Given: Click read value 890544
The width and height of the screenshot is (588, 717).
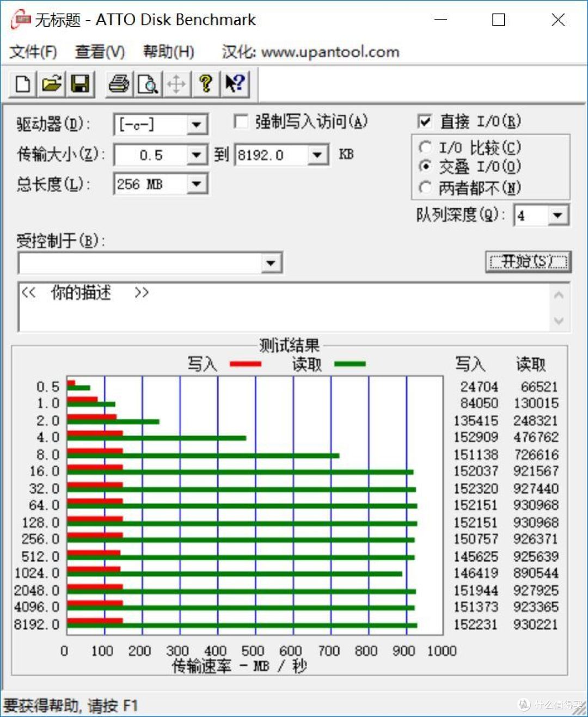Looking at the screenshot, I should click(x=536, y=573).
